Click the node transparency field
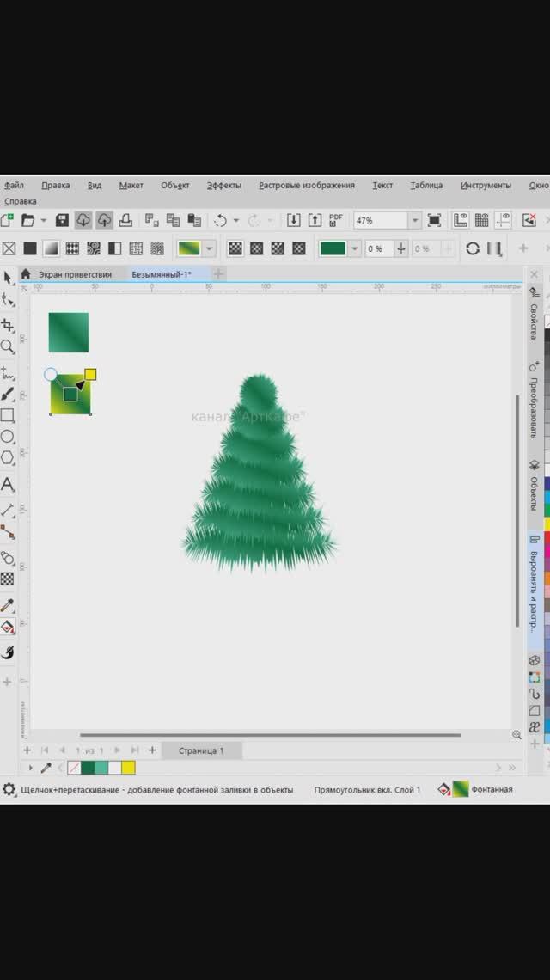Image resolution: width=550 pixels, height=980 pixels. tap(379, 248)
